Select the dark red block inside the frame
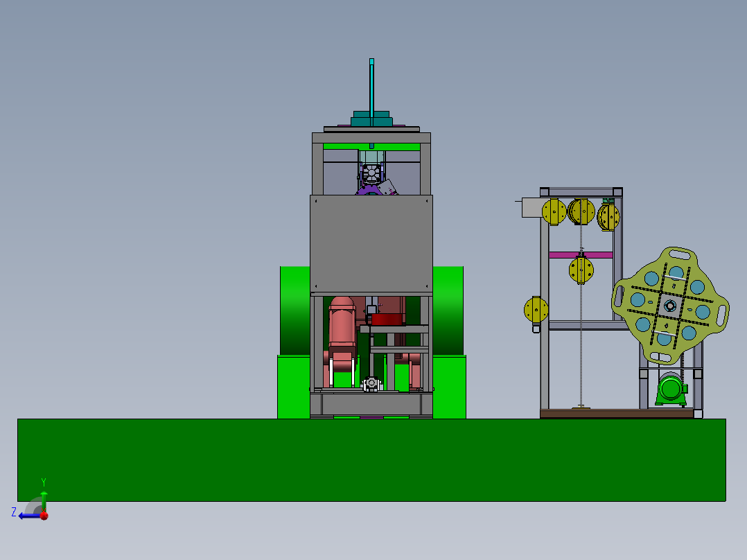This screenshot has width=747, height=560. coord(387,319)
